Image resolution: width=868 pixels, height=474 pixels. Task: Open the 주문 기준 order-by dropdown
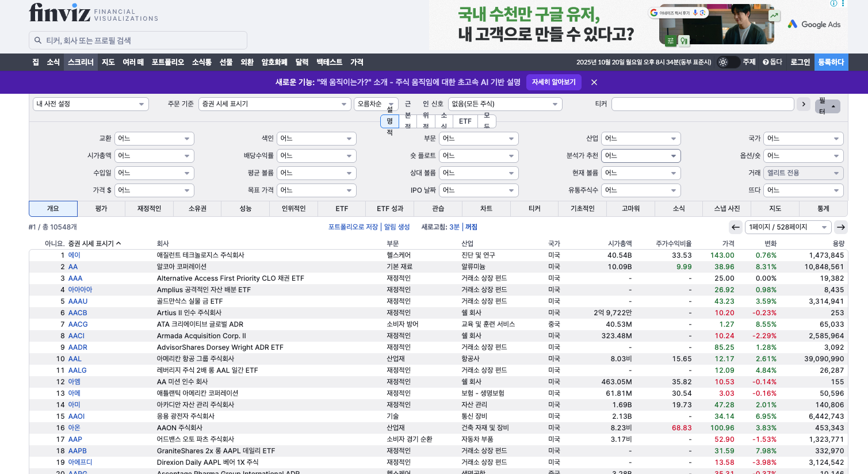pos(274,104)
